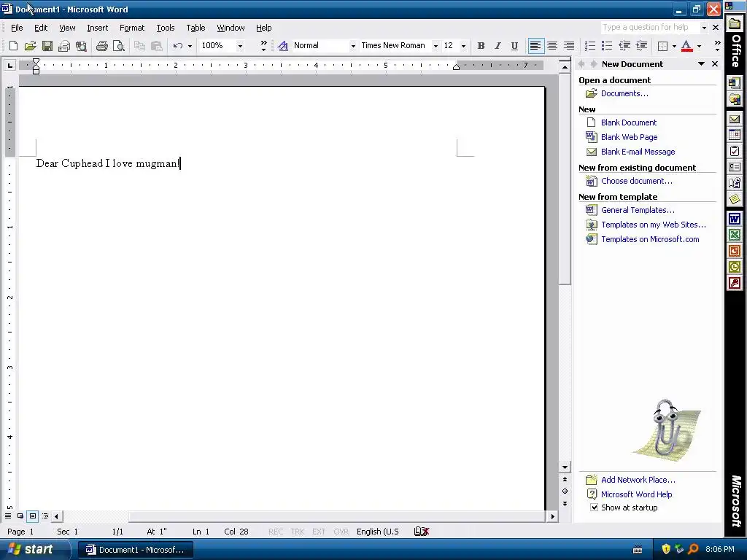Click the Microsoft Word Help link

pyautogui.click(x=636, y=494)
